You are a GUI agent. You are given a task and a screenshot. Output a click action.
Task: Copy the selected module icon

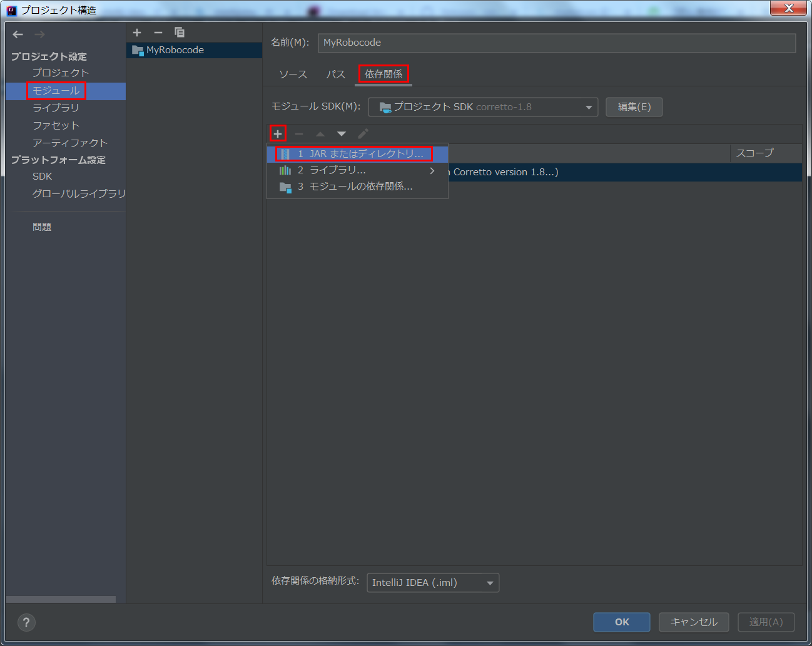(180, 33)
